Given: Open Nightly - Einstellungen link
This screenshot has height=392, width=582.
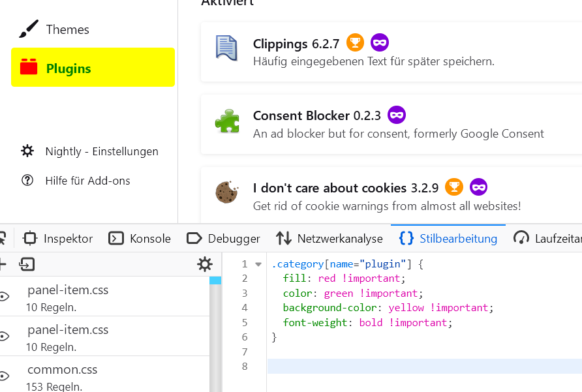Looking at the screenshot, I should (101, 151).
